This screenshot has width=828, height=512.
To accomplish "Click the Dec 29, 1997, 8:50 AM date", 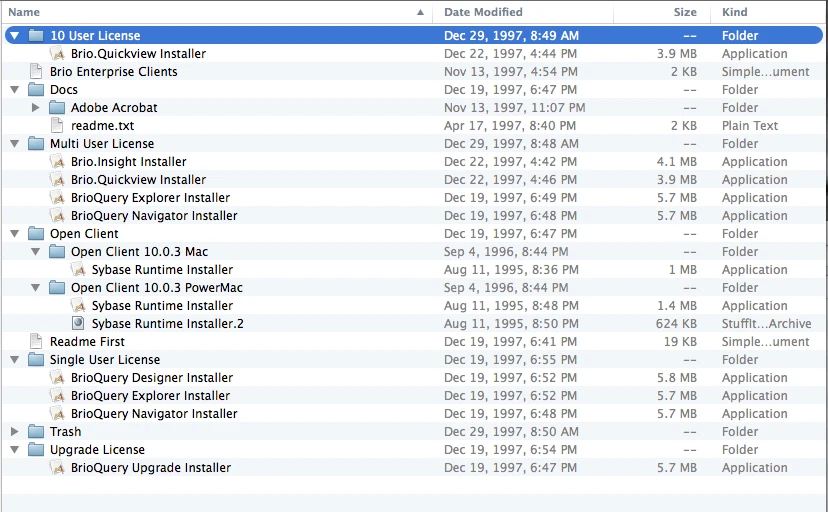I will (x=511, y=432).
